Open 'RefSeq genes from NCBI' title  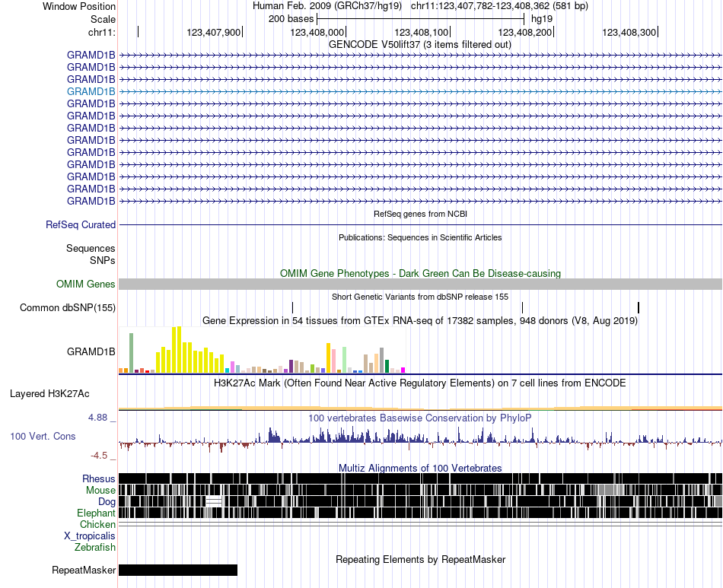[421, 215]
